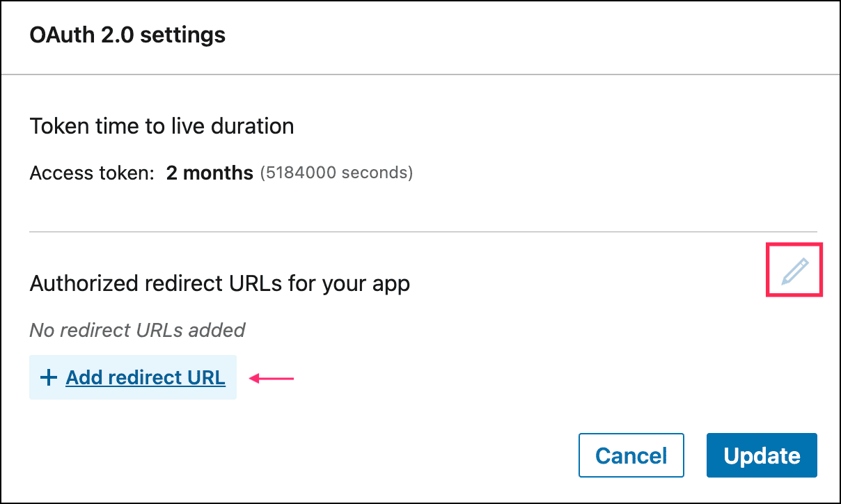Click the Access token label

(x=91, y=173)
